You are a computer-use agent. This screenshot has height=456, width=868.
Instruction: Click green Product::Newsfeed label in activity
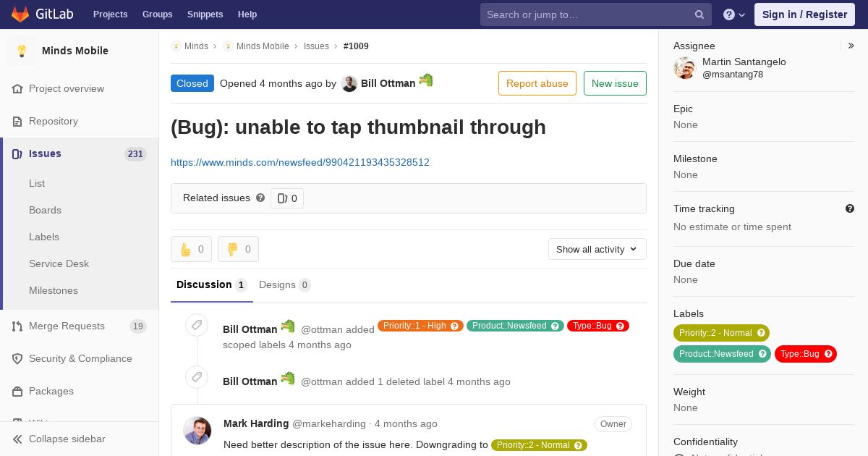(x=515, y=326)
